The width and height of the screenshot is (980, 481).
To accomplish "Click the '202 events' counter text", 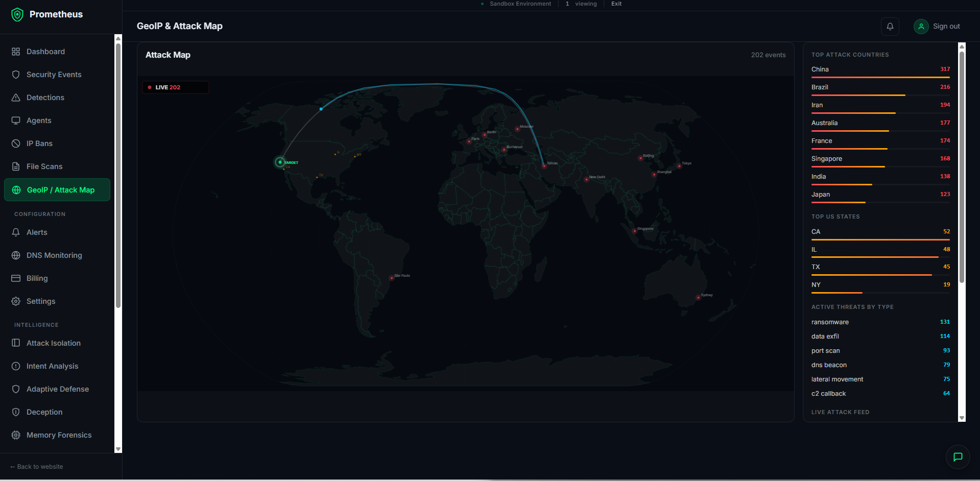I will pos(768,55).
